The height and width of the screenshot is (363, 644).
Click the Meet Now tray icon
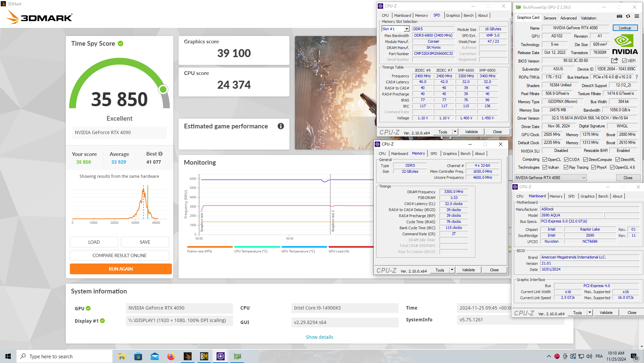(x=565, y=356)
